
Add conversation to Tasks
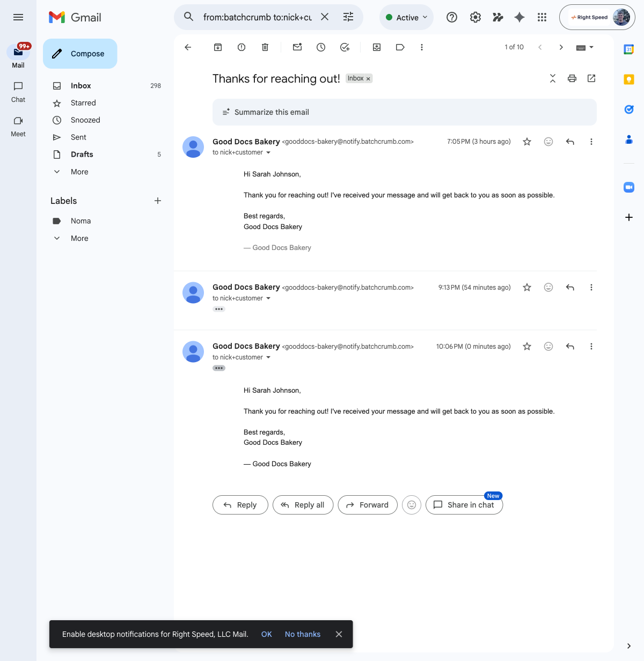[x=345, y=47]
